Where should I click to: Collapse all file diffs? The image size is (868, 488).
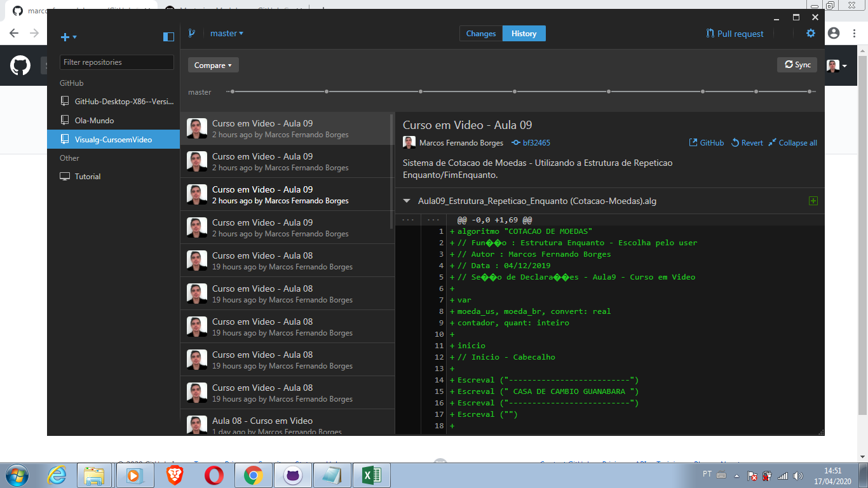(792, 142)
